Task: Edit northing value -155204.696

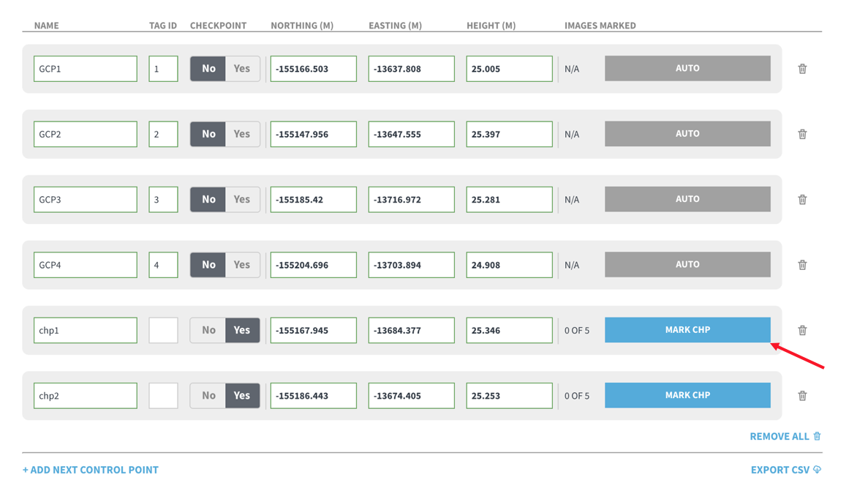Action: [x=313, y=265]
